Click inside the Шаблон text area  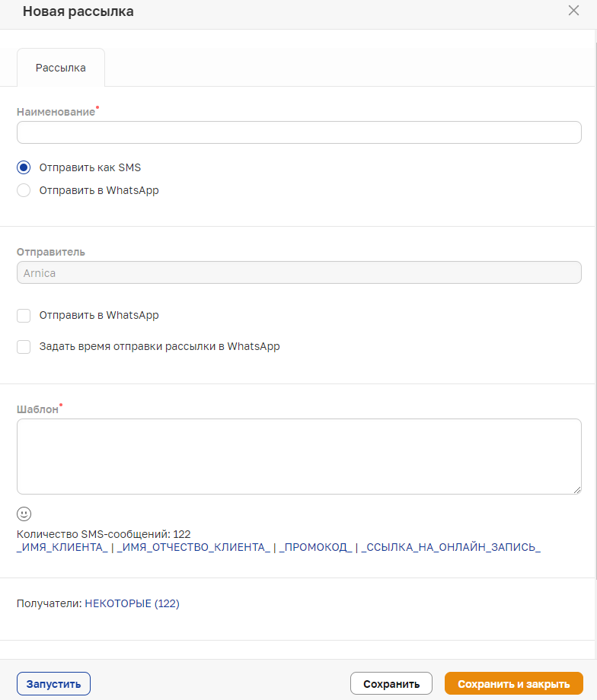299,457
